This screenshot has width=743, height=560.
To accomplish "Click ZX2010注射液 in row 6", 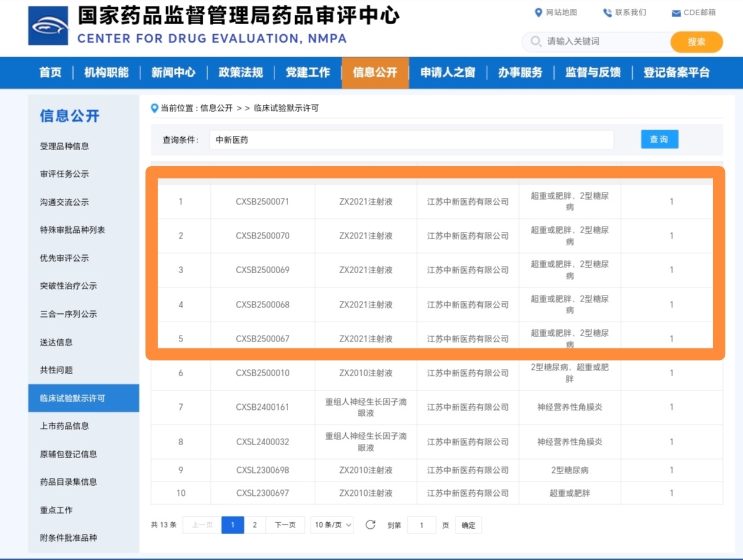I will 366,373.
